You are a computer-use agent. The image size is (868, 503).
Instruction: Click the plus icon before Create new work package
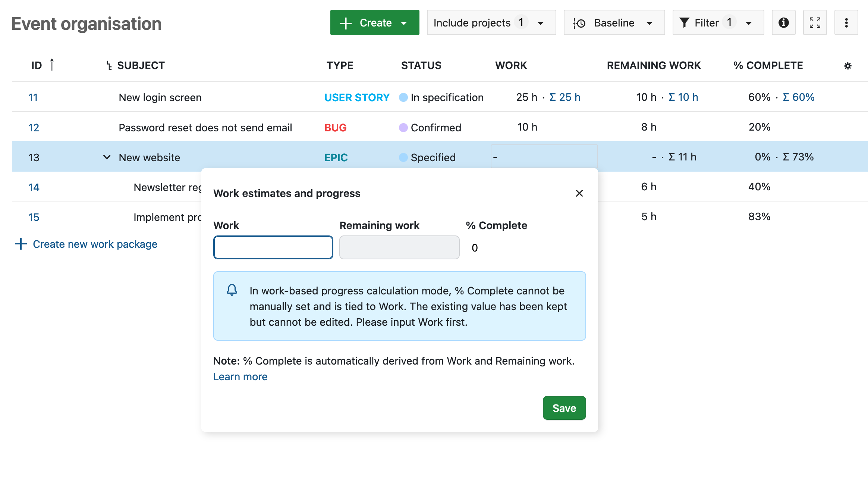[21, 244]
